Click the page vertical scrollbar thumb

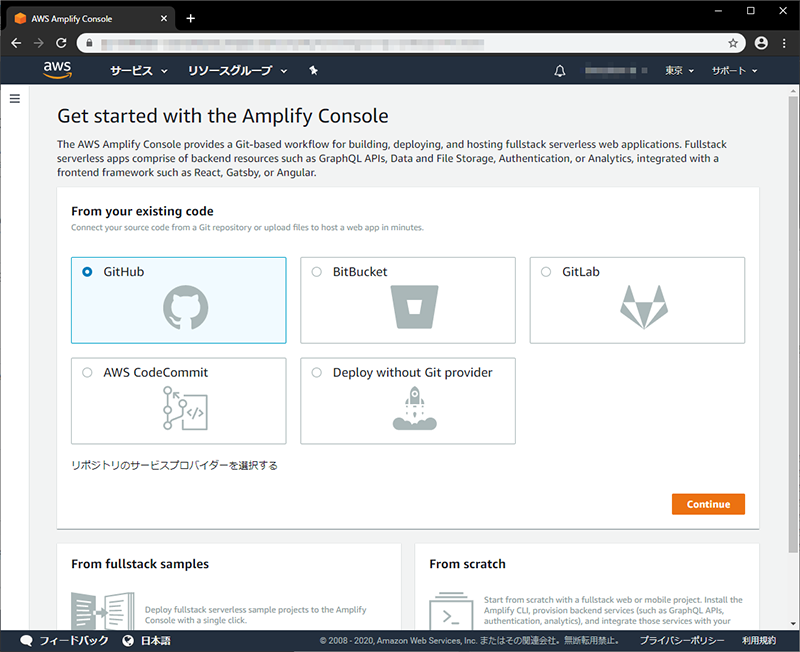793,324
